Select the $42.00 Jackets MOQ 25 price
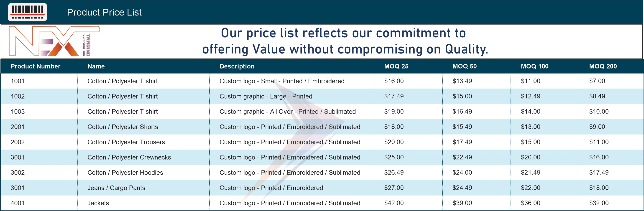 pyautogui.click(x=394, y=203)
